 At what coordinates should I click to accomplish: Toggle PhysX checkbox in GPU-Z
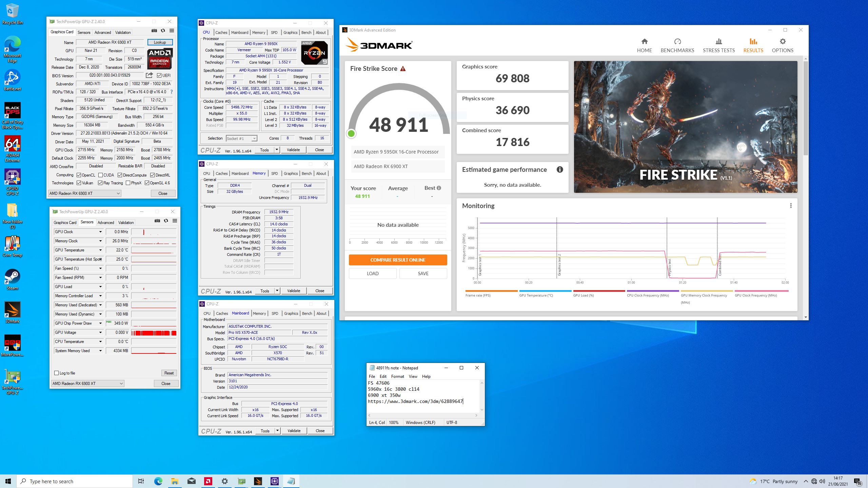[128, 183]
